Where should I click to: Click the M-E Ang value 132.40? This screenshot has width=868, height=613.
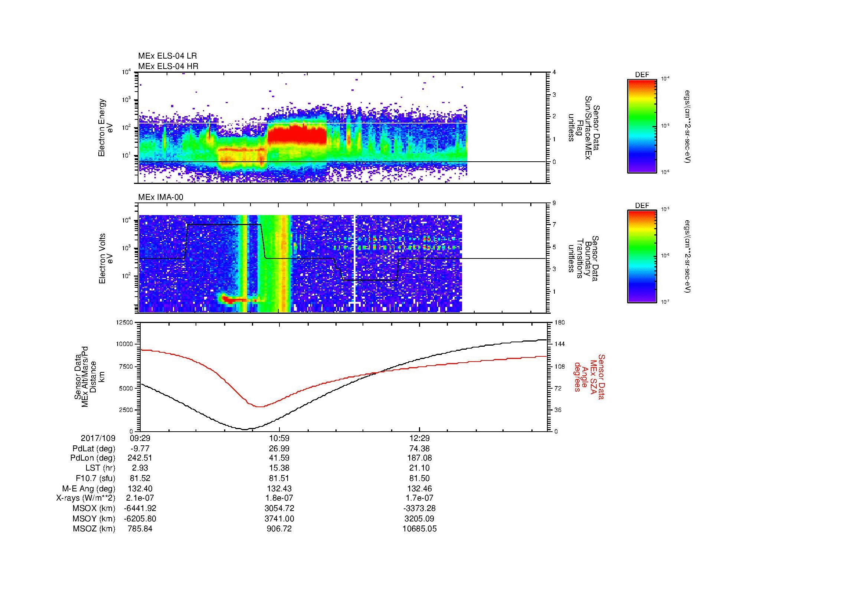(140, 488)
